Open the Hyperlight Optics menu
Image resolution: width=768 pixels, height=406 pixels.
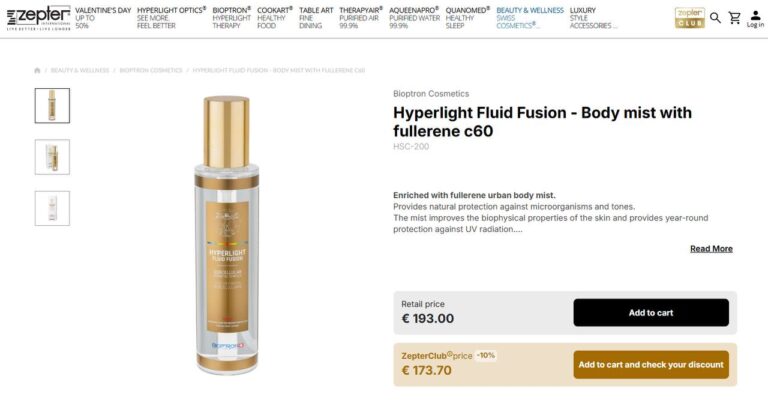171,18
